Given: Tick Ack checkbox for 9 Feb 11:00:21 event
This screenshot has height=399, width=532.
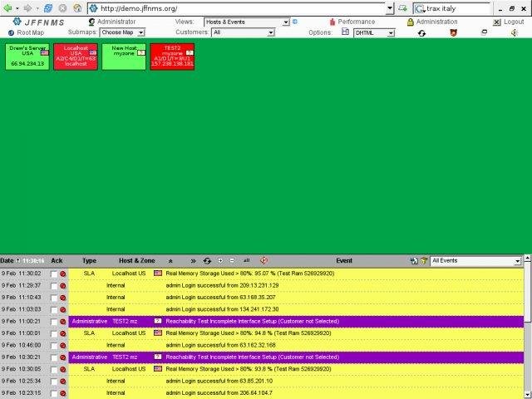Looking at the screenshot, I should pyautogui.click(x=54, y=322).
